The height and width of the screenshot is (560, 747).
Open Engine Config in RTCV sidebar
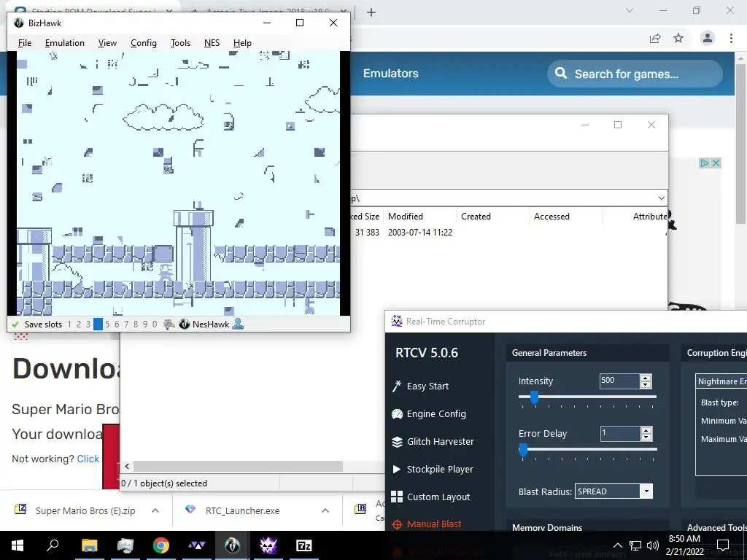[436, 414]
